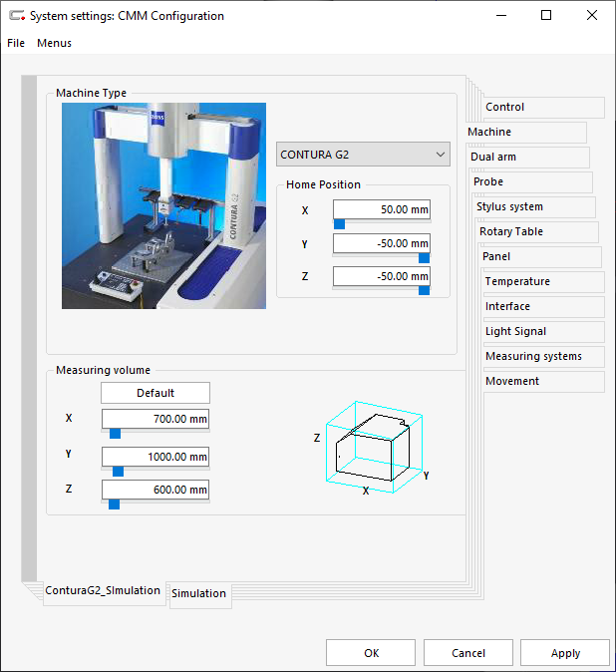Screen dimensions: 616x672
Task: Select the Light Signal tab
Action: click(x=544, y=331)
